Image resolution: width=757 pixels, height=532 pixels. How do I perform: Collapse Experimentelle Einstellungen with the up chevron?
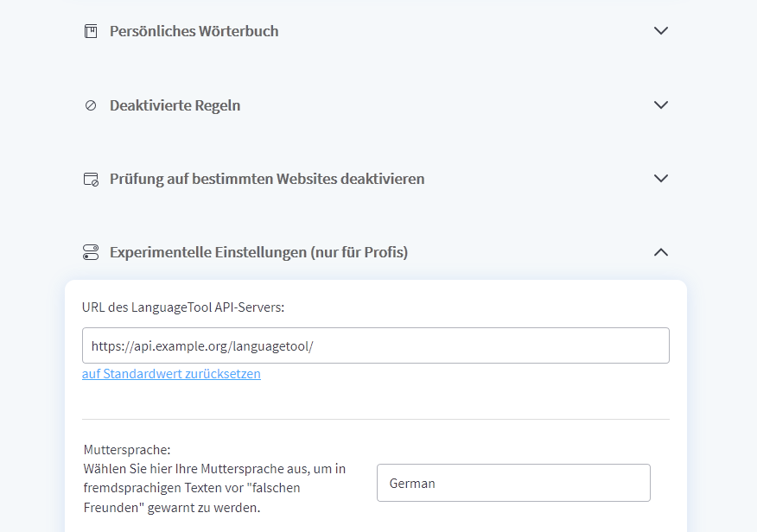[661, 252]
